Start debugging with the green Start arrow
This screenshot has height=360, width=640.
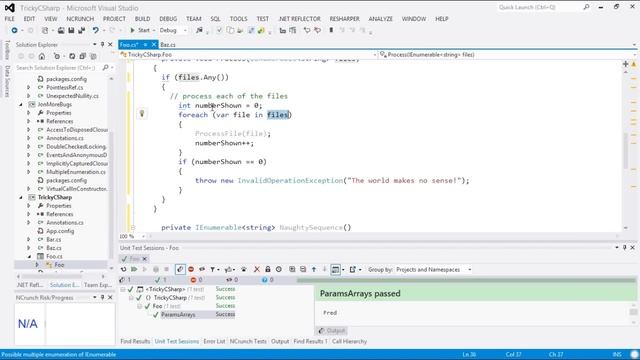coord(140,30)
